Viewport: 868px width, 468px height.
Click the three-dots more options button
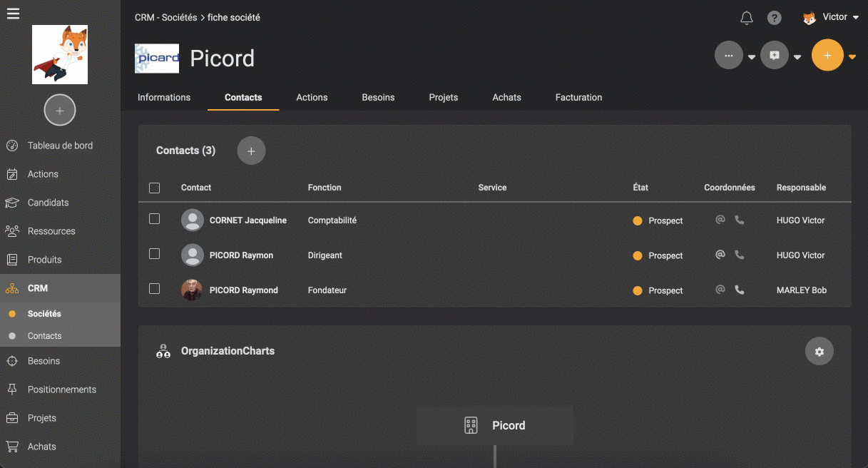click(x=729, y=55)
